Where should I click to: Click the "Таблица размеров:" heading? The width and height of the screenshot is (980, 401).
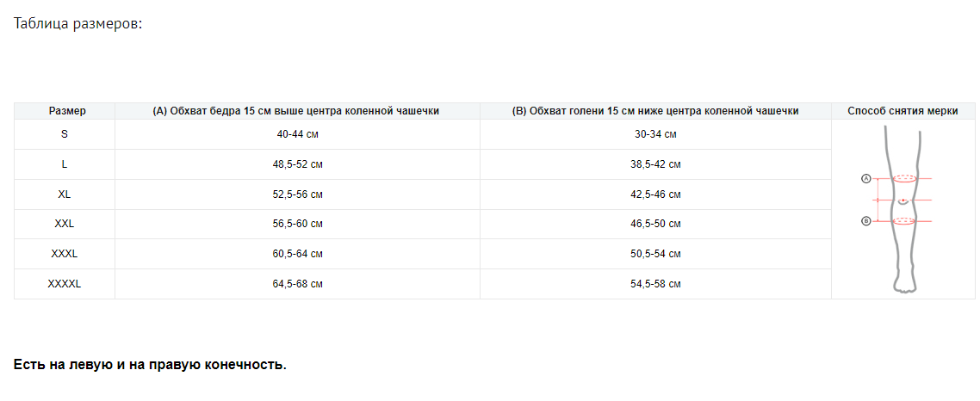coord(78,24)
